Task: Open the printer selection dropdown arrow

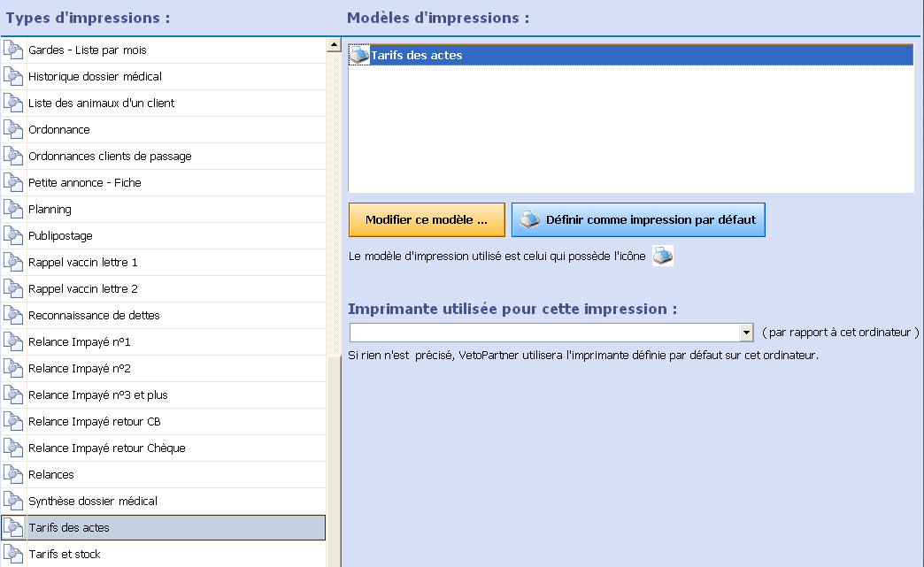Action: [x=746, y=333]
